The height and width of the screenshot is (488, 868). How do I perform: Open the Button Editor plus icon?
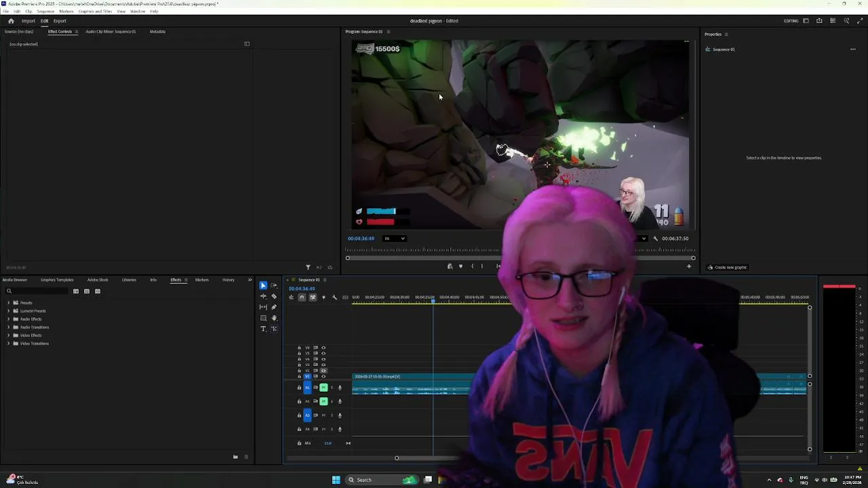(x=689, y=266)
